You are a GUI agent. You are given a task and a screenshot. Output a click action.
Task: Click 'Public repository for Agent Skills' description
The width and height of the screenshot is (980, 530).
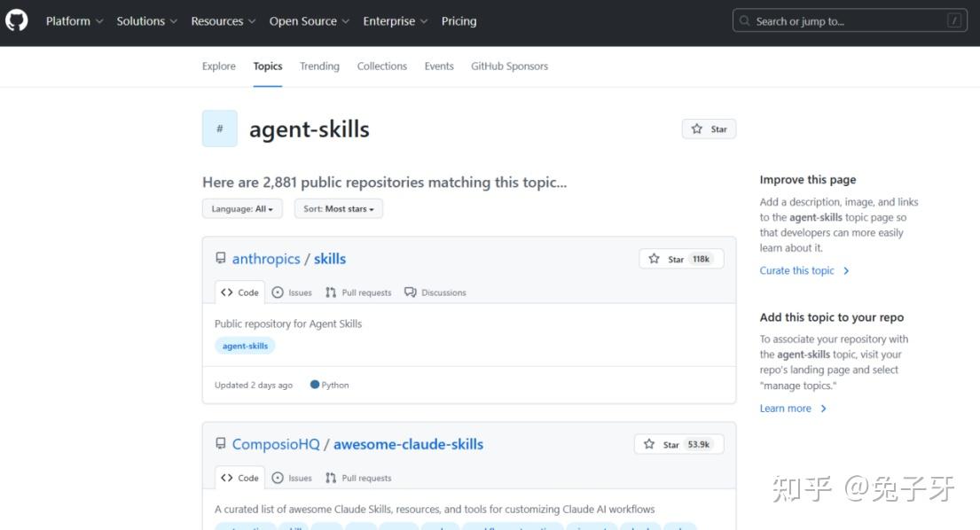pos(288,323)
